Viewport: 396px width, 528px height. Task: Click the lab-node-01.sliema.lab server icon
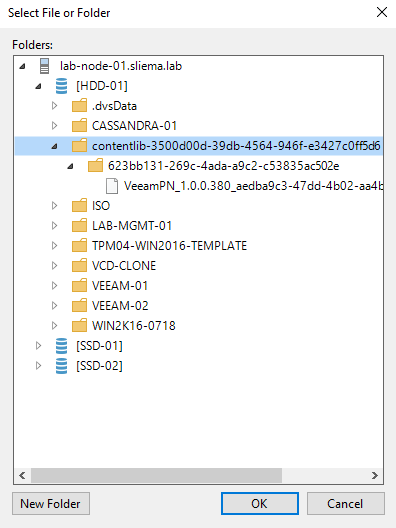tap(44, 66)
